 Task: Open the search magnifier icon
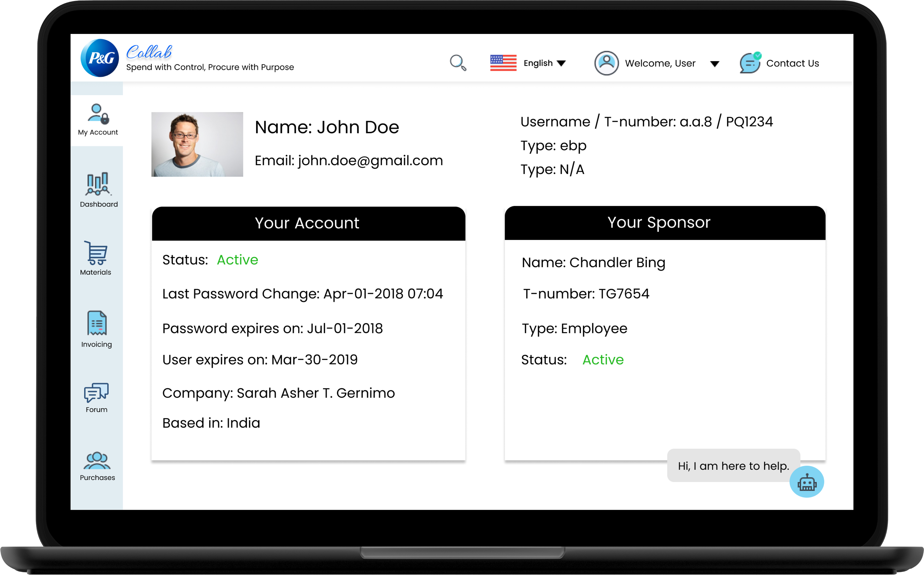point(458,63)
